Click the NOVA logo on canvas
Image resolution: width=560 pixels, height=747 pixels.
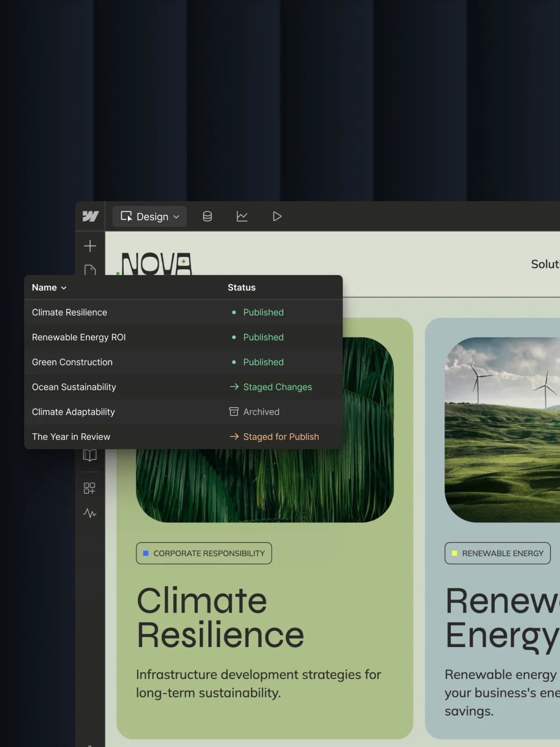point(154,264)
